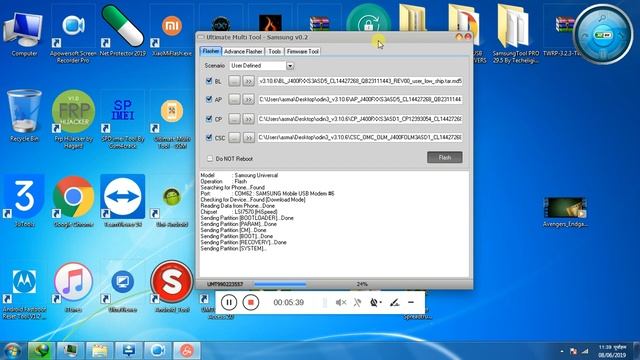Viewport: 640px width, 360px height.
Task: Switch to the Flasher tab
Action: (211, 51)
